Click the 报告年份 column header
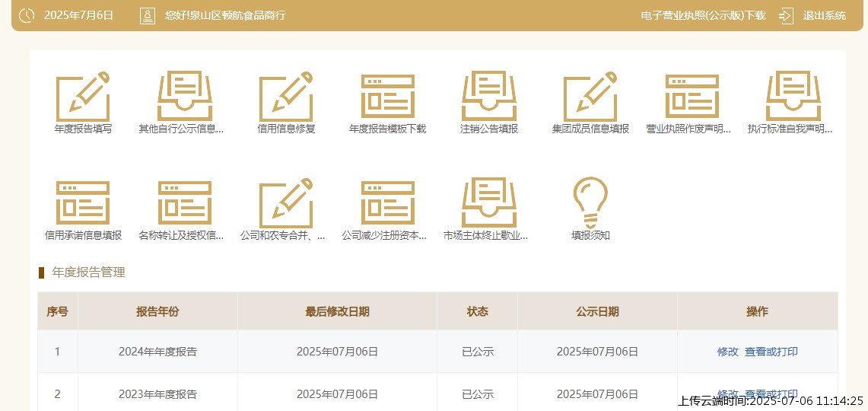Image resolution: width=868 pixels, height=411 pixels. (157, 311)
